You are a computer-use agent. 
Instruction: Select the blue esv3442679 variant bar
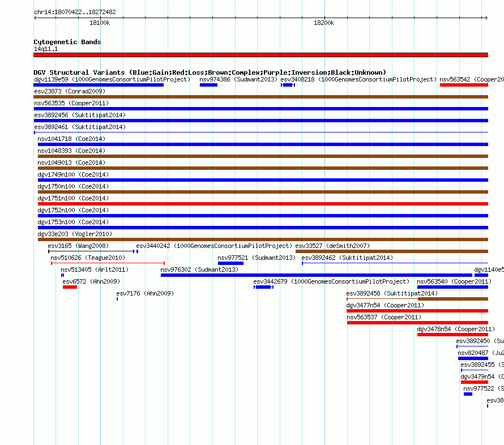pos(263,287)
